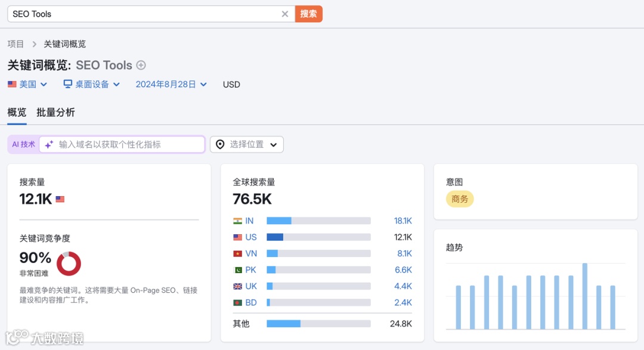Click the Bangladesh flag icon

tap(237, 303)
